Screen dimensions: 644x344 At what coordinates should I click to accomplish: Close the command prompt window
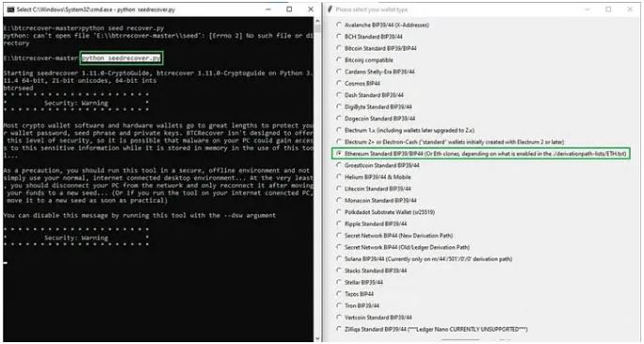coord(311,9)
